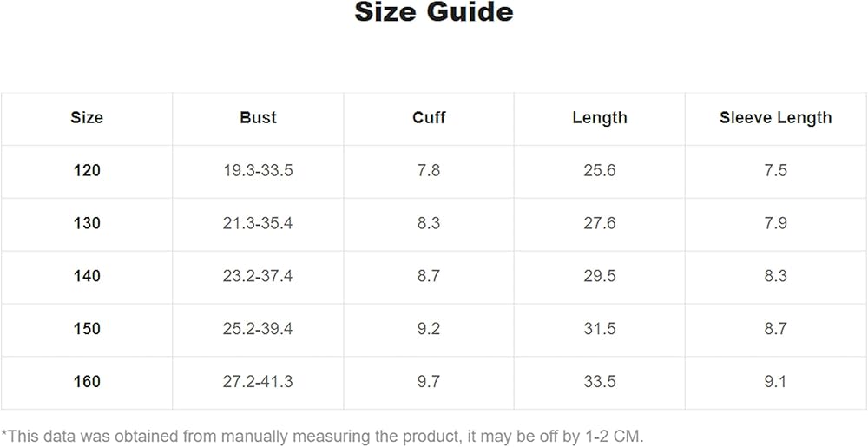The image size is (868, 447).
Task: Select bust value 23.2-37.4
Action: 258,277
